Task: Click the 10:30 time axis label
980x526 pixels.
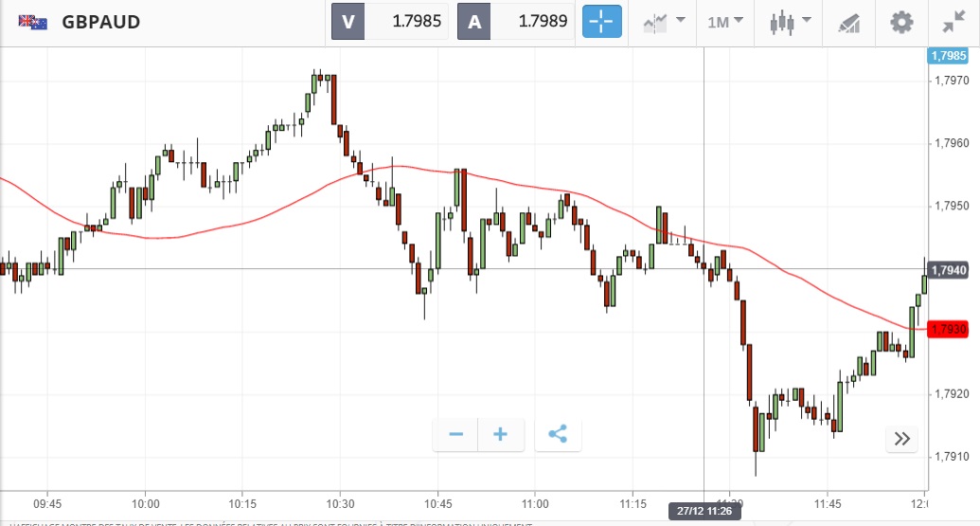Action: [340, 502]
